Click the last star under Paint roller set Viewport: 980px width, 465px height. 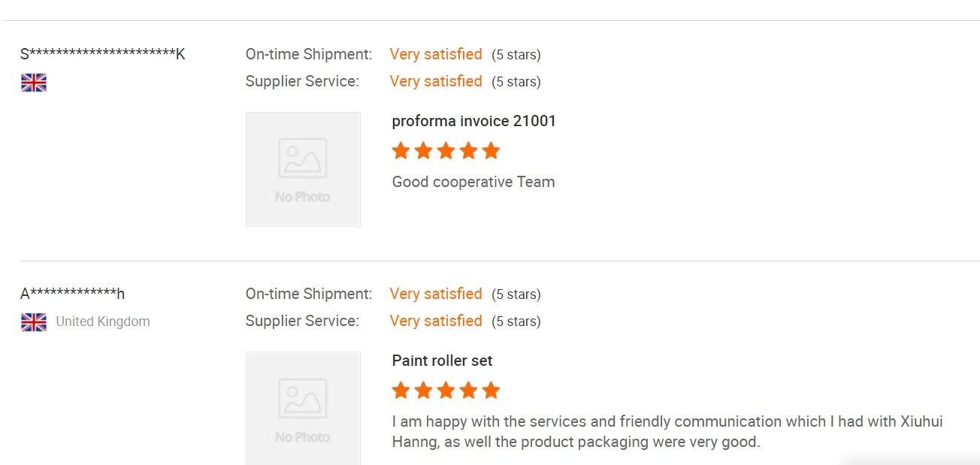pos(492,391)
